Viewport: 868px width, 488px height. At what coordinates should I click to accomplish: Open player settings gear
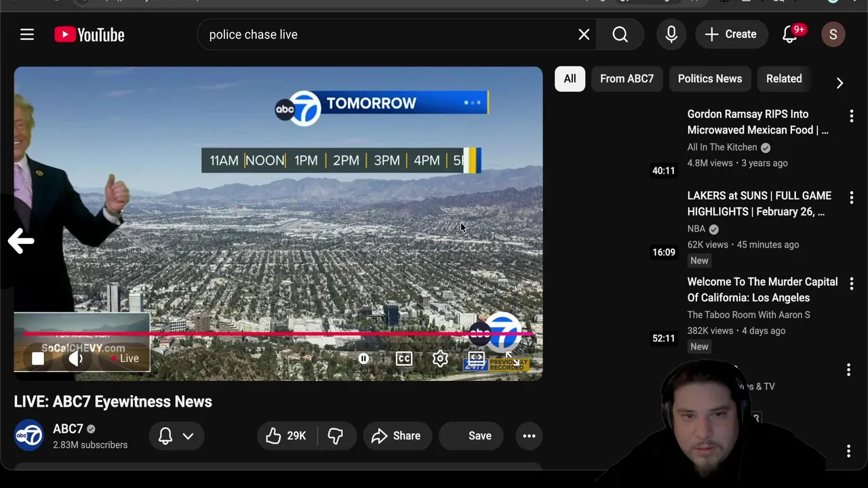pyautogui.click(x=440, y=359)
